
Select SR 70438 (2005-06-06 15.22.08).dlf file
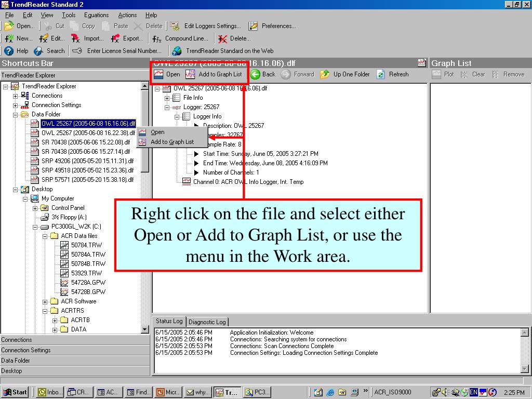[86, 142]
